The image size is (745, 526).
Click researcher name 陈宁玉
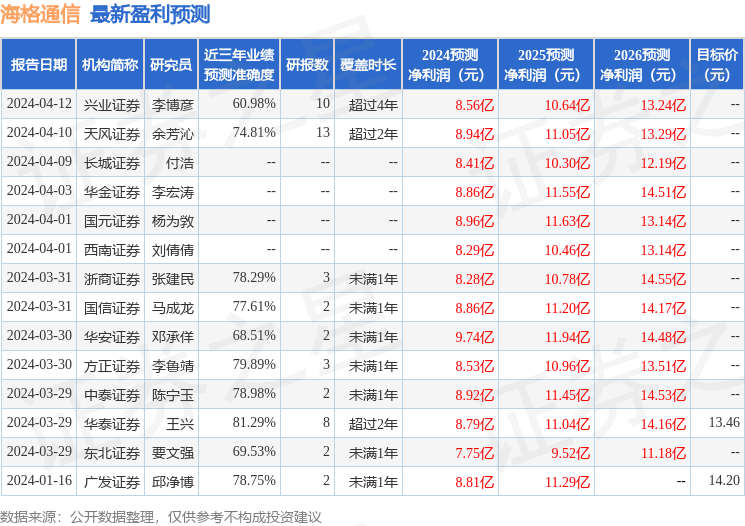pos(172,395)
